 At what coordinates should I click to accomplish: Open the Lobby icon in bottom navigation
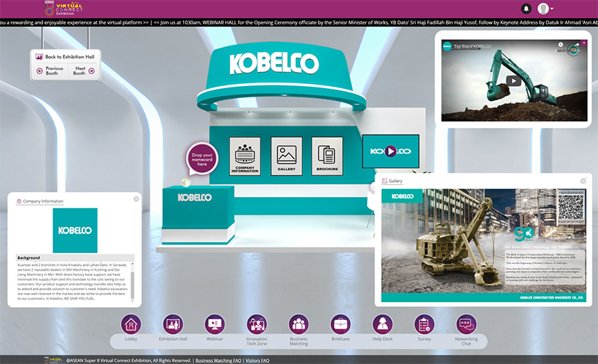(131, 324)
